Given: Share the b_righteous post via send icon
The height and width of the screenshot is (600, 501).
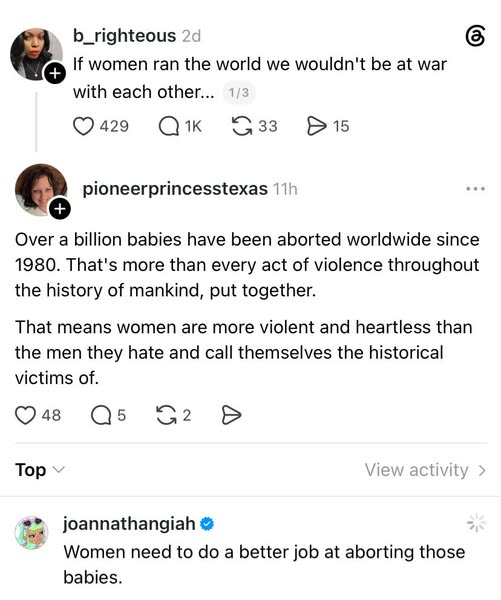Looking at the screenshot, I should 317,127.
